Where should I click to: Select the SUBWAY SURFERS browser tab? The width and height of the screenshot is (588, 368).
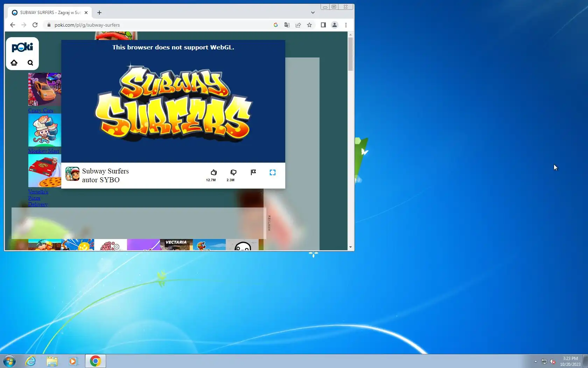(50, 13)
